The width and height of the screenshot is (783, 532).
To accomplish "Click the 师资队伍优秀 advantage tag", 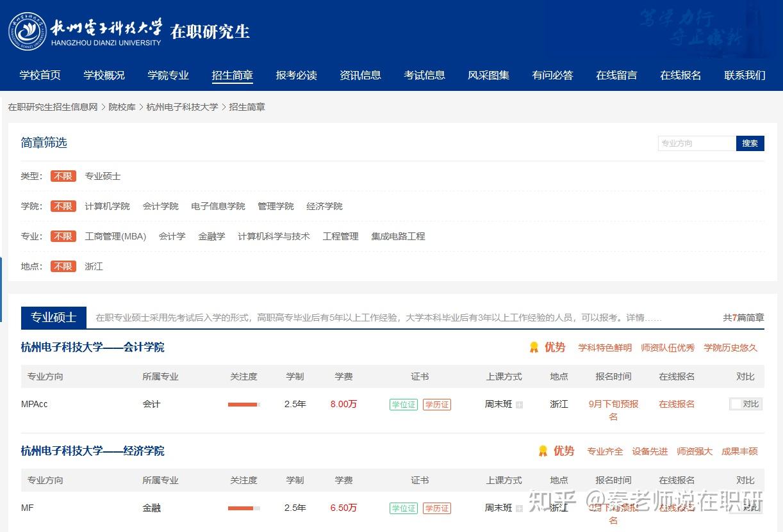I will click(668, 348).
